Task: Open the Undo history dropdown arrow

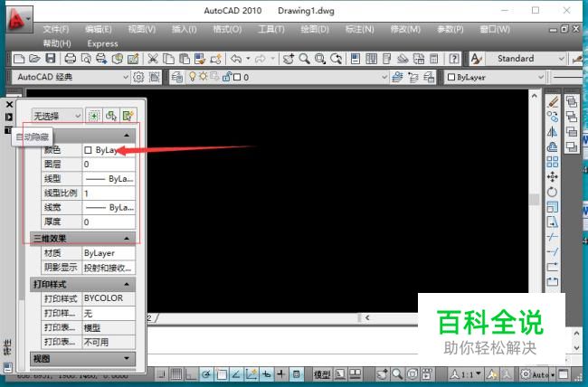Action: [x=248, y=59]
